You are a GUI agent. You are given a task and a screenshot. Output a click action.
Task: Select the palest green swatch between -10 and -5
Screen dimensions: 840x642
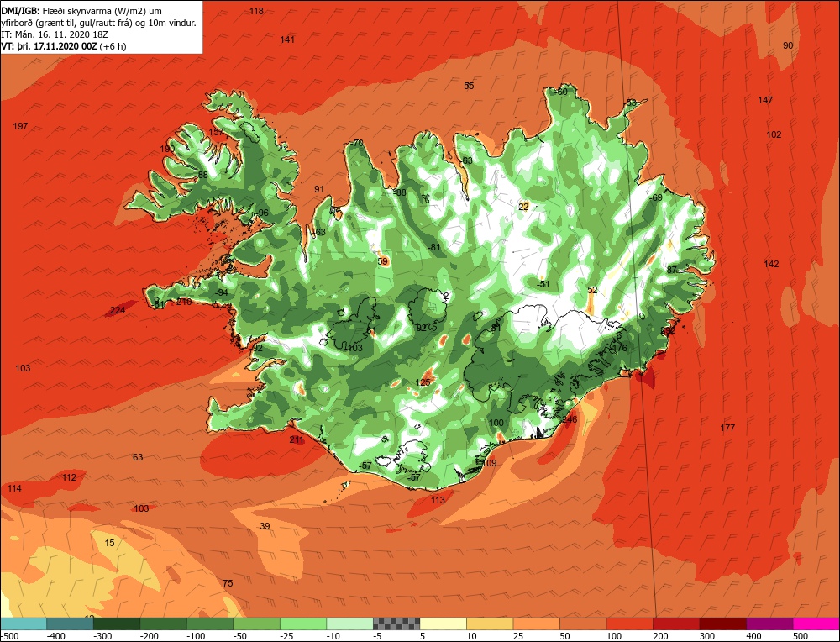(349, 624)
